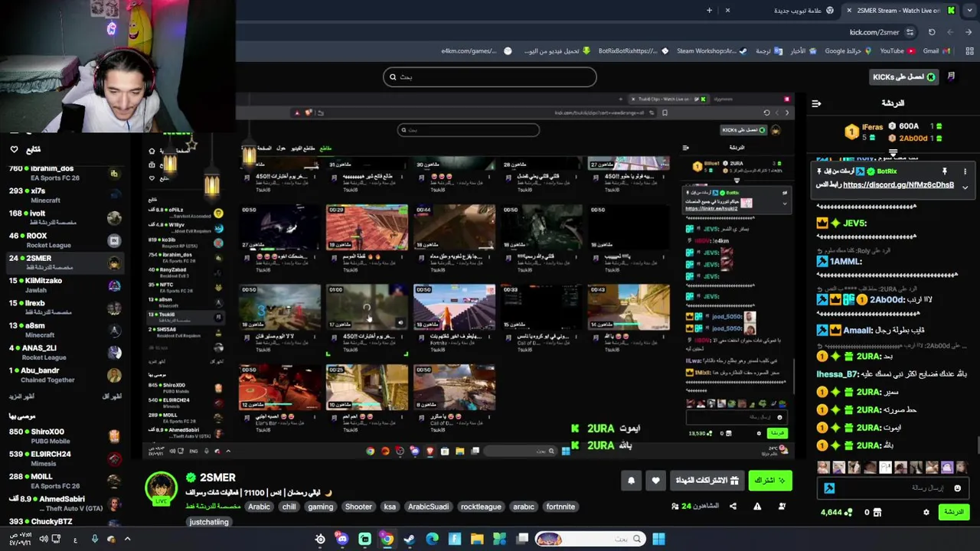Screen dimensions: 980x551
Task: Select the justchatting tag
Action: [x=209, y=522]
